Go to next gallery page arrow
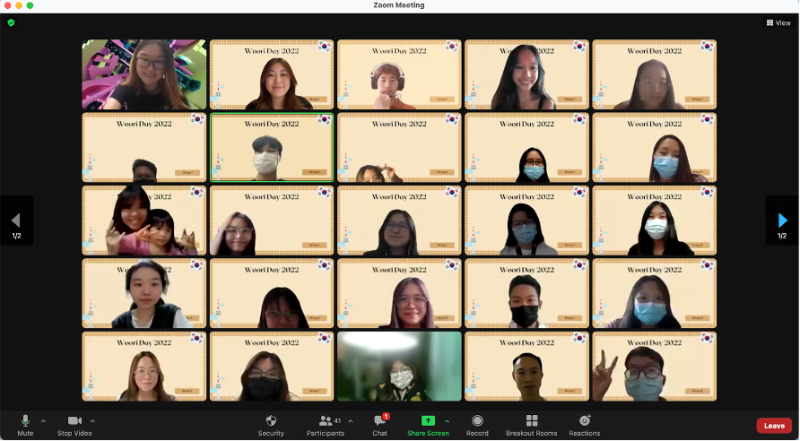This screenshot has height=441, width=800. coord(783,220)
